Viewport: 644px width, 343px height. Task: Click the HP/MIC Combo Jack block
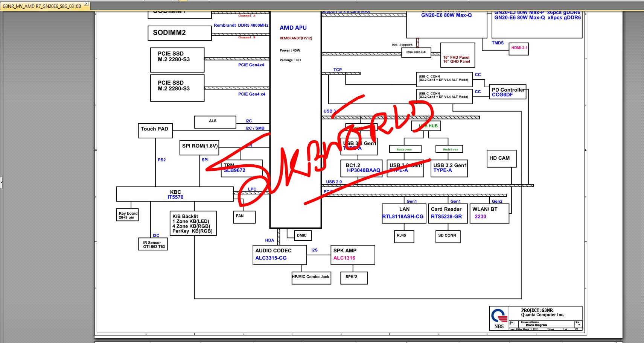point(311,278)
